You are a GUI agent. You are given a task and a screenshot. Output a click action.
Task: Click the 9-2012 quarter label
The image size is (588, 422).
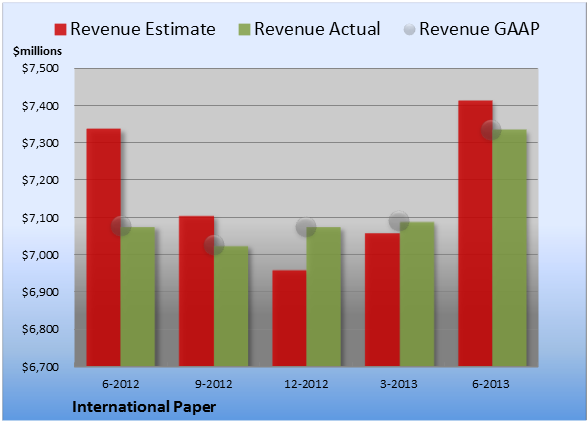click(214, 384)
